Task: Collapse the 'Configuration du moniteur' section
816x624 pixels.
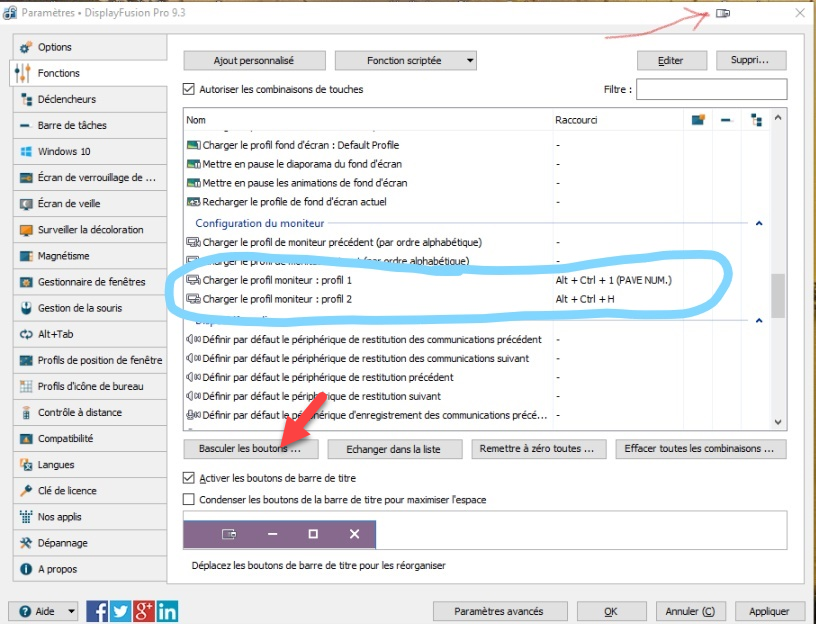Action: coord(758,223)
